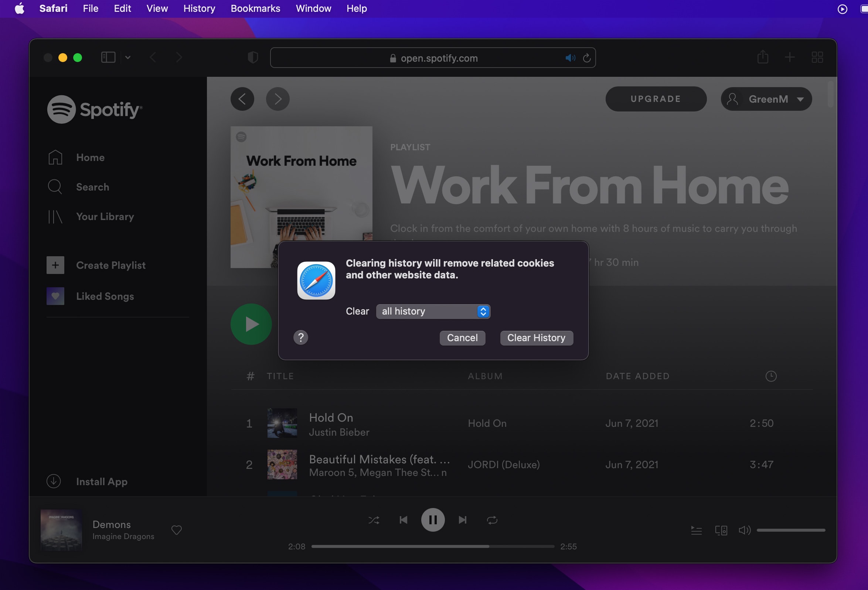This screenshot has height=590, width=868.
Task: Open Your Library
Action: click(x=105, y=216)
